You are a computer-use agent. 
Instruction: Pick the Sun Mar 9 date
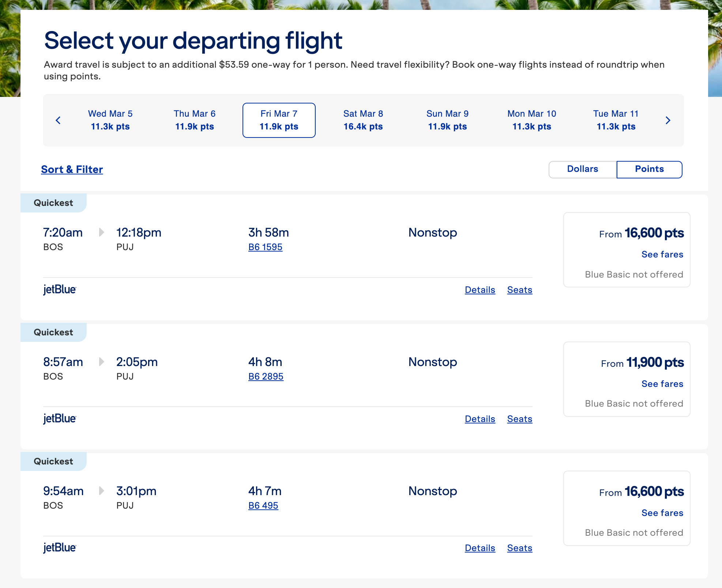point(447,120)
